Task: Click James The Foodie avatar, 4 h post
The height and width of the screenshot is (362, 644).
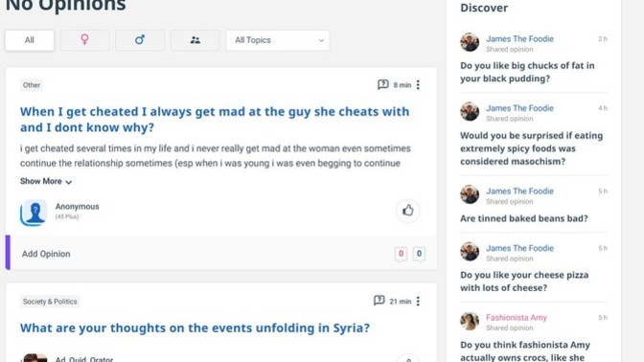Action: (x=470, y=112)
